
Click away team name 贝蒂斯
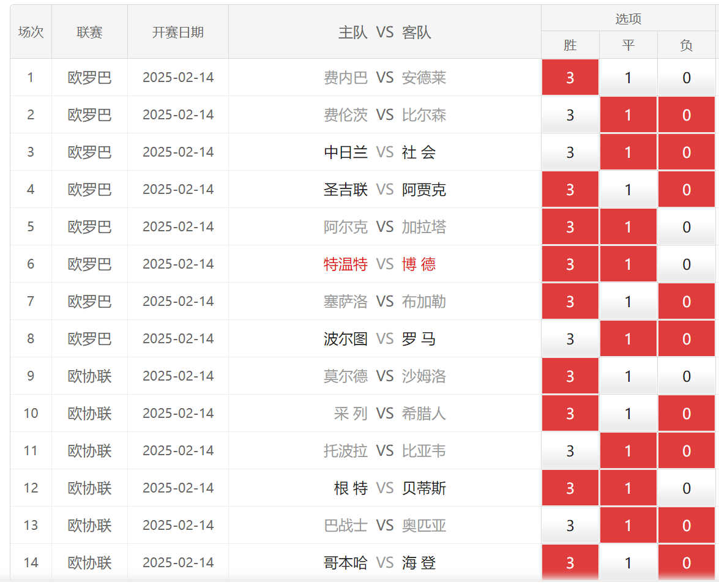pyautogui.click(x=423, y=488)
